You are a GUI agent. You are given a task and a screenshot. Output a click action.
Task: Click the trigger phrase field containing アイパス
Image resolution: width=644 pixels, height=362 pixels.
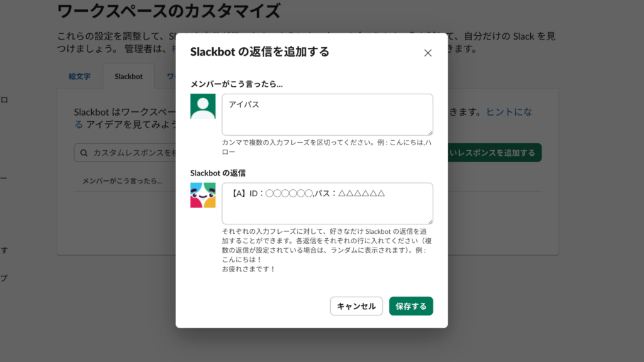[327, 113]
